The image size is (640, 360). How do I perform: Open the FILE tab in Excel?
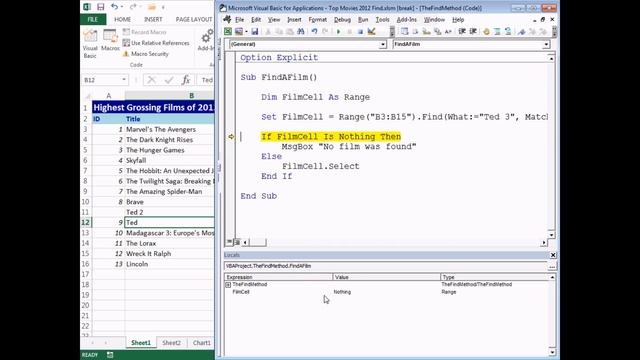pos(93,19)
